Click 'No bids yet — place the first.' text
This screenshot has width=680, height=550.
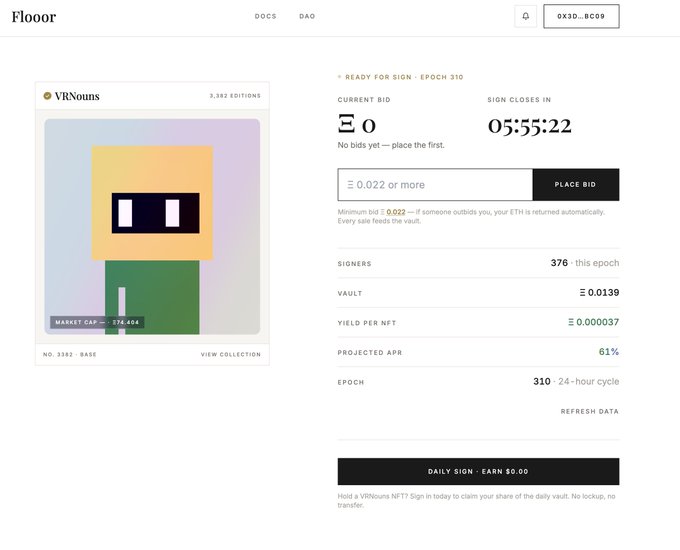(x=391, y=145)
